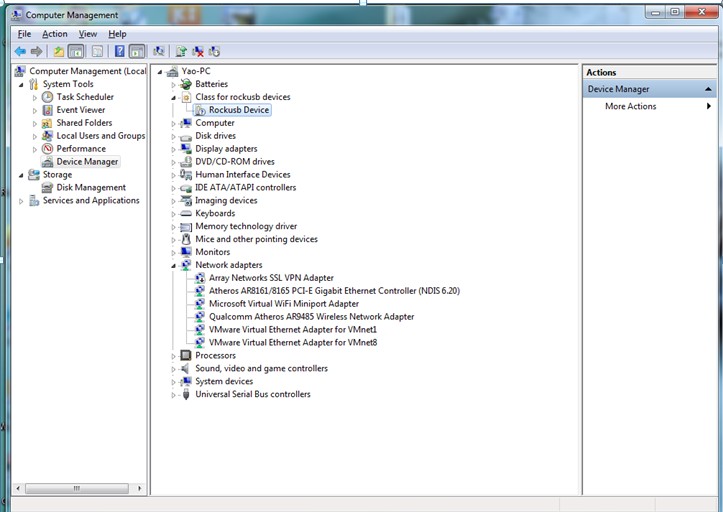This screenshot has height=512, width=723.
Task: Click Update Driver Software toolbar icon
Action: point(181,51)
